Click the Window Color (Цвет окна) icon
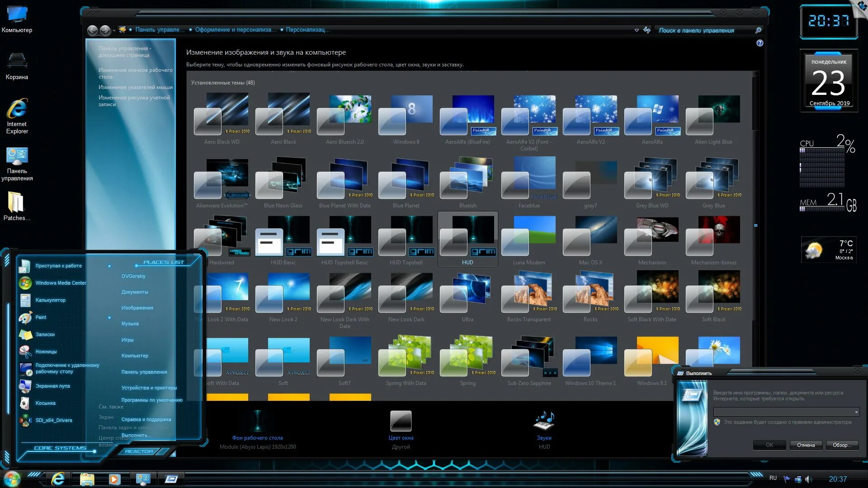Screen dimensions: 868x488 click(x=401, y=421)
